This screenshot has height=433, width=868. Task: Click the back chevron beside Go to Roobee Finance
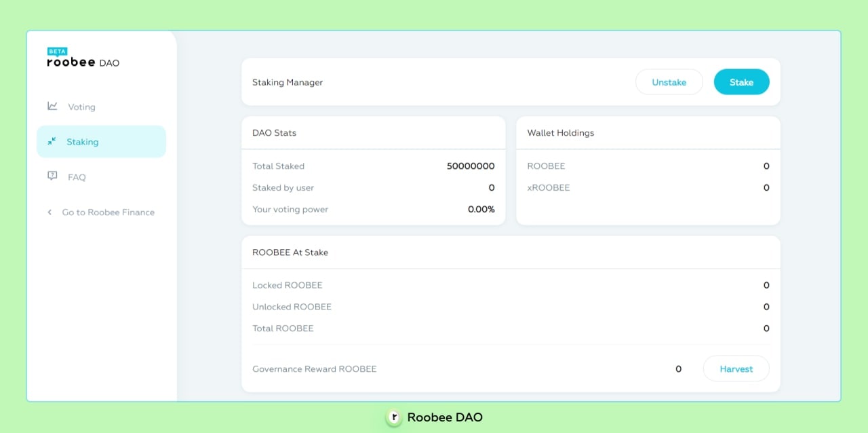[50, 212]
